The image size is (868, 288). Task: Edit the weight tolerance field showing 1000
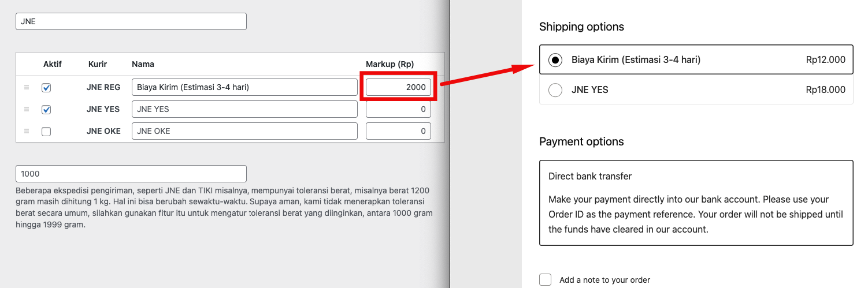point(131,174)
